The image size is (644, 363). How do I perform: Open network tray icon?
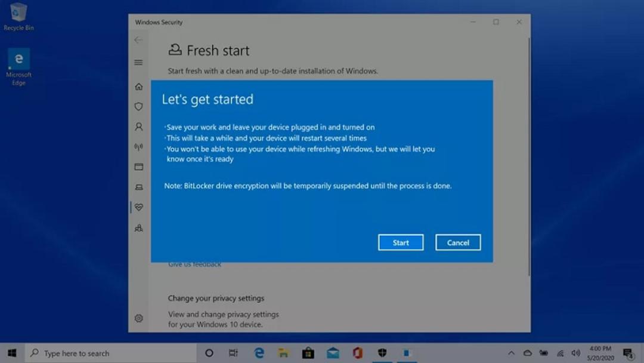(560, 353)
